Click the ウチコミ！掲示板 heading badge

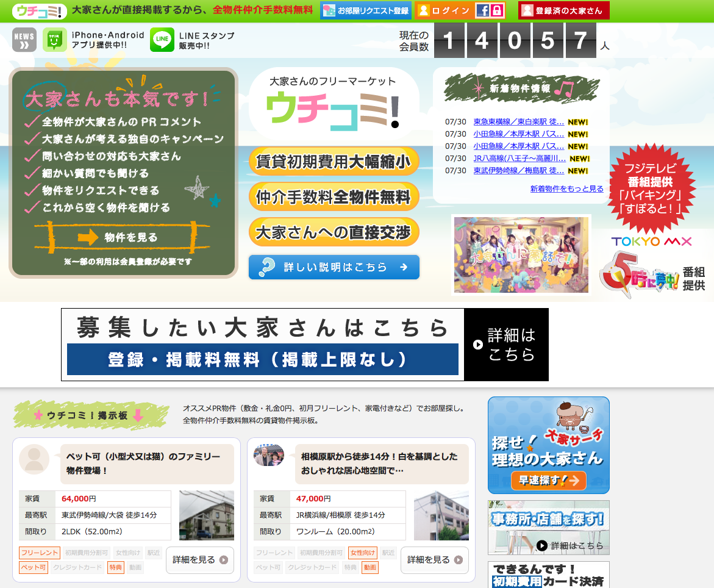[x=90, y=415]
